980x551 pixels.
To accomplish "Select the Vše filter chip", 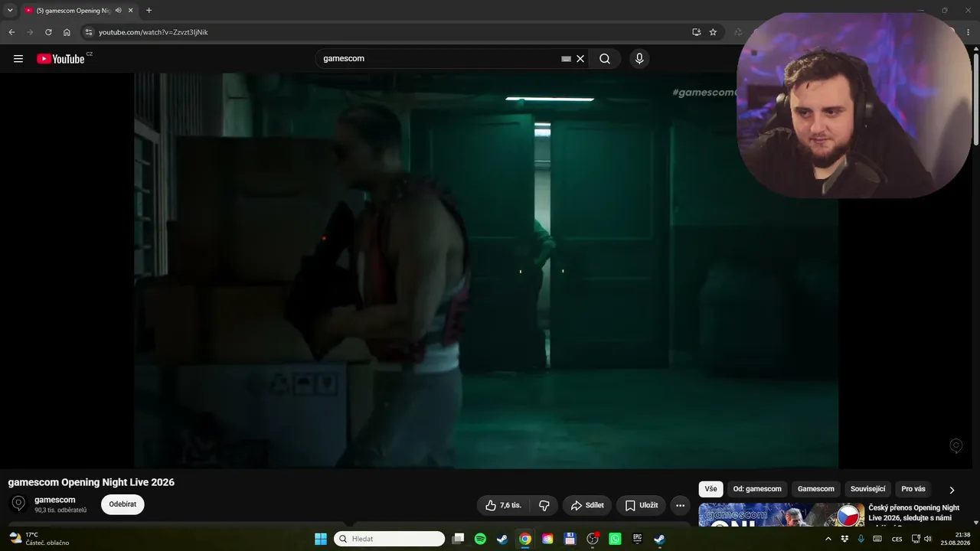I will [x=710, y=489].
